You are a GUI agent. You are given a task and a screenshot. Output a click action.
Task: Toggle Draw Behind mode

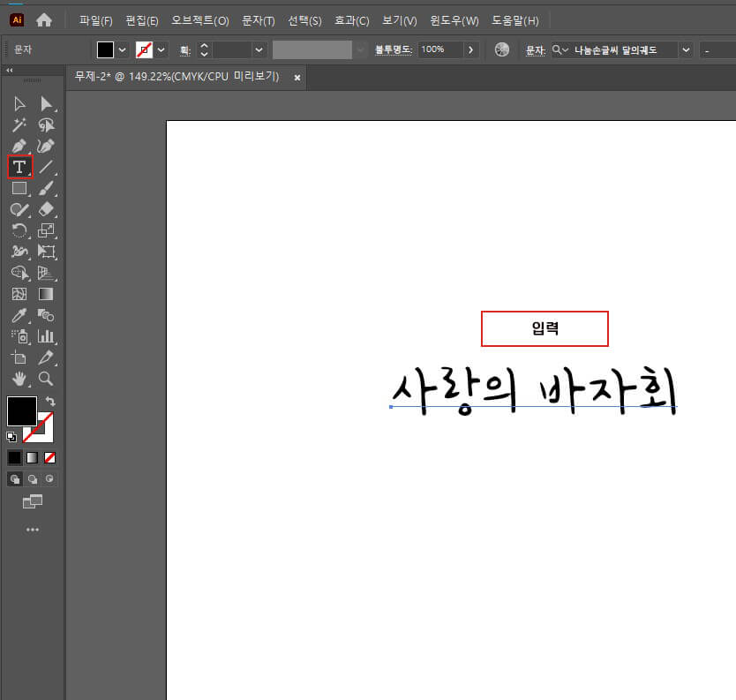coord(33,478)
